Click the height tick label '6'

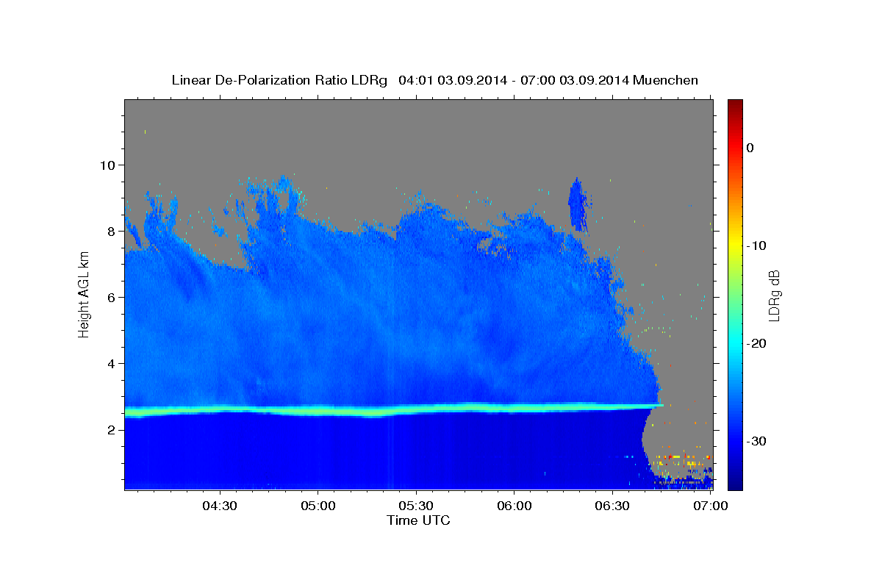click(112, 297)
